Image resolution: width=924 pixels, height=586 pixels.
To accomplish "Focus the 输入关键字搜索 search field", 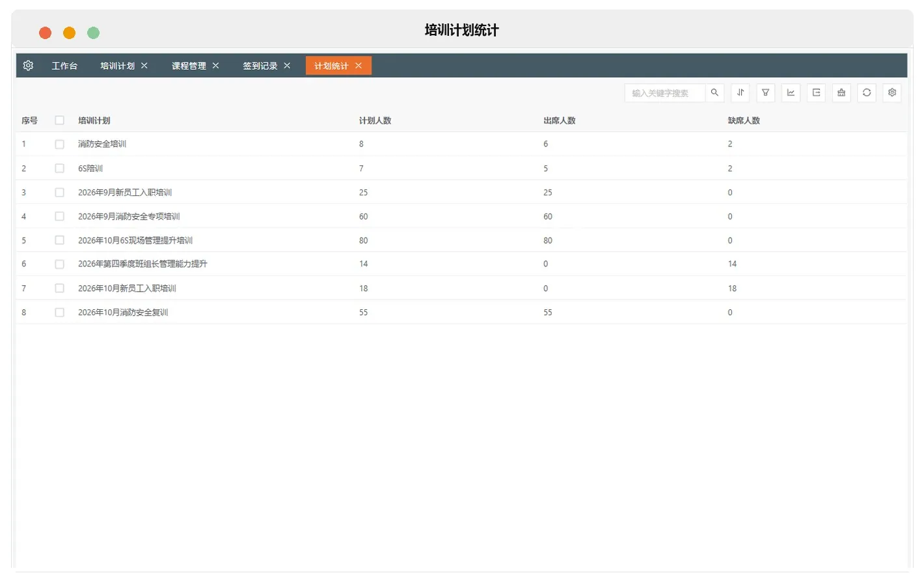I will [665, 92].
